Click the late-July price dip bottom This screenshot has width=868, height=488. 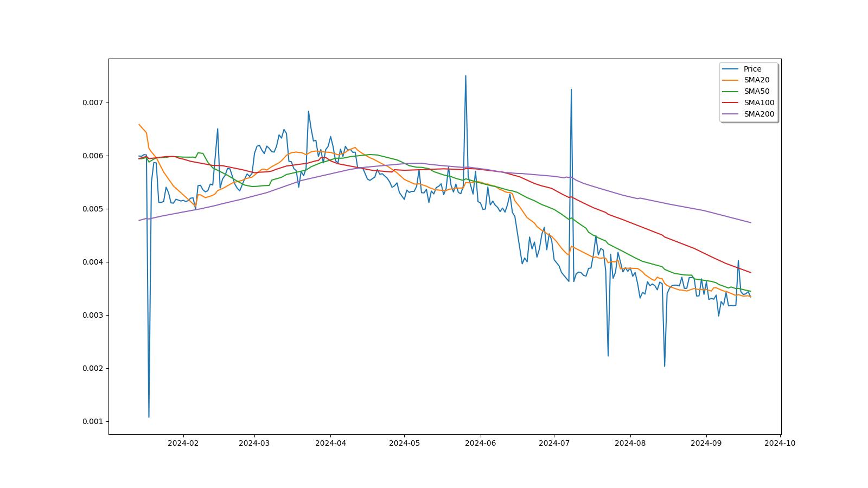pyautogui.click(x=608, y=356)
